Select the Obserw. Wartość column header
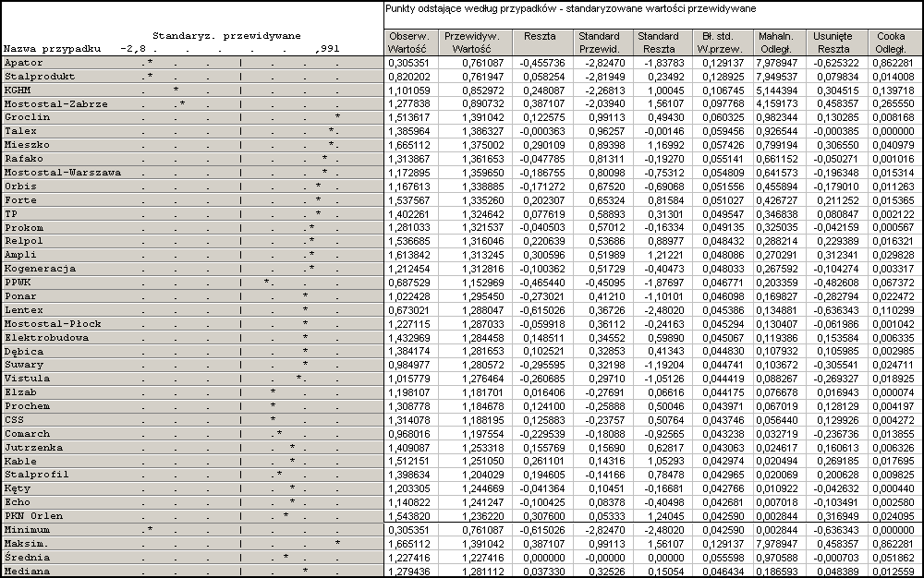924x578 pixels. coord(409,42)
